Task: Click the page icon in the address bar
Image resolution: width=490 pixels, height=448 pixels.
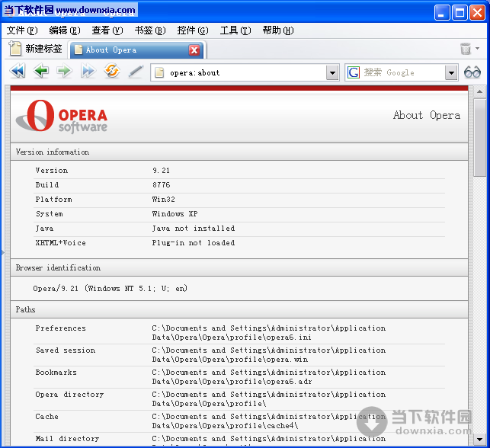Action: tap(159, 72)
